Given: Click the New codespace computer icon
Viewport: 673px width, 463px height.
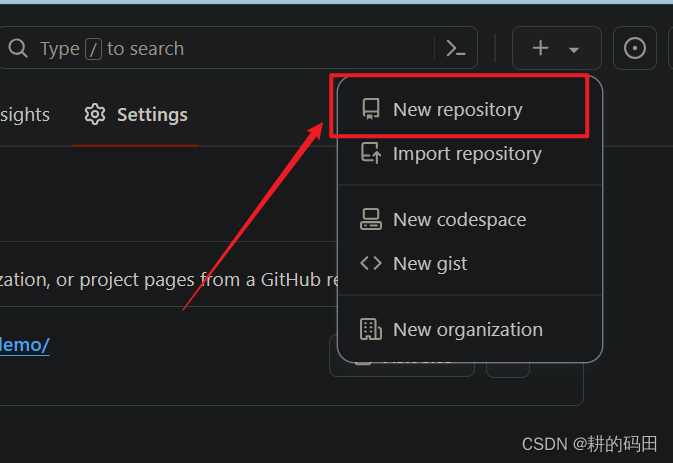Looking at the screenshot, I should coord(371,219).
